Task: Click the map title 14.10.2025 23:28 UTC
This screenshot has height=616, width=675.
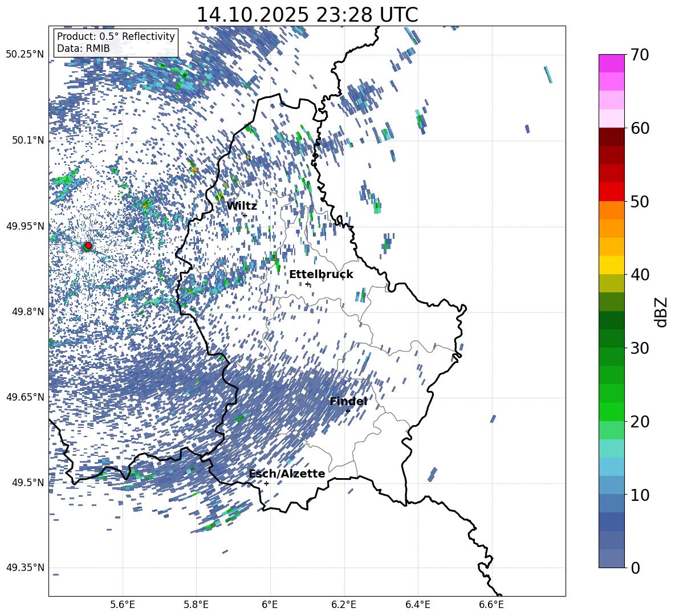Action: (307, 15)
